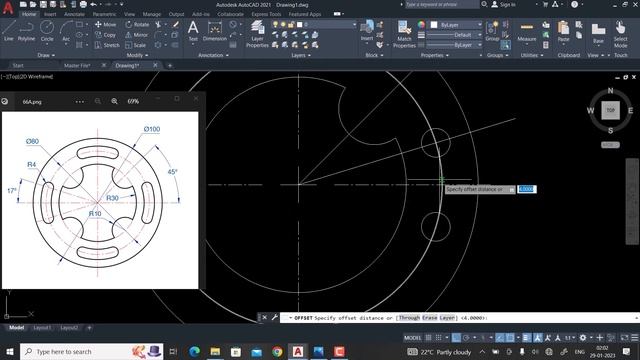
Task: Click Sign In account button
Action: 504,4
